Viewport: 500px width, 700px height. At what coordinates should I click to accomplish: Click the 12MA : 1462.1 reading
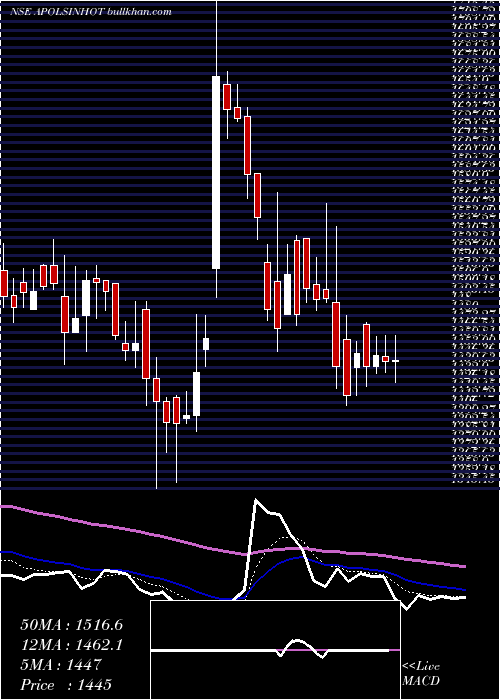point(71,645)
